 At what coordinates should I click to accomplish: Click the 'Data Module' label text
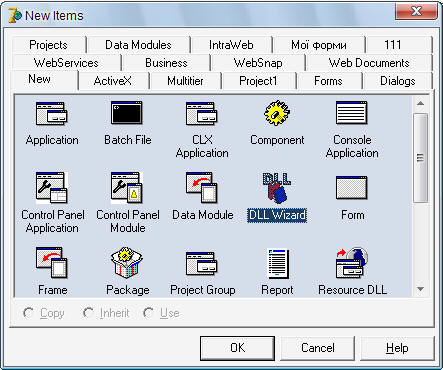click(203, 215)
